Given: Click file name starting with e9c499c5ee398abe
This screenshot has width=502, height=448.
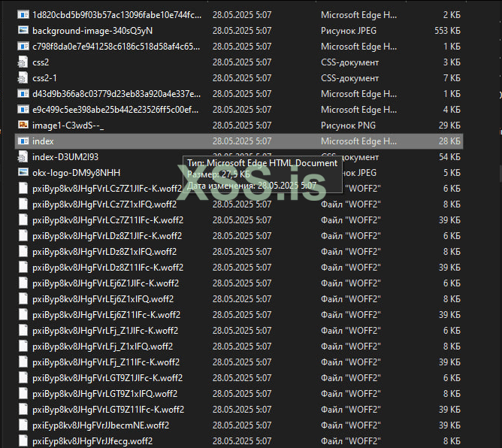Looking at the screenshot, I should point(115,110).
